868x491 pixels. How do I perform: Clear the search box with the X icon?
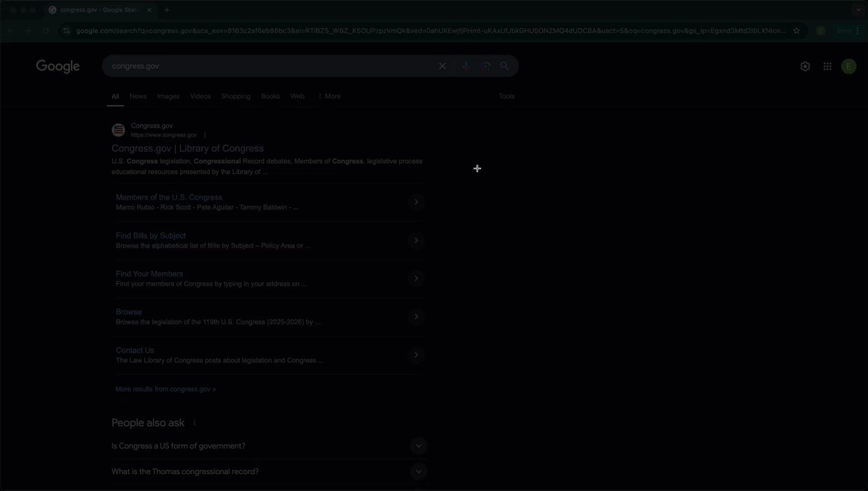click(x=442, y=66)
